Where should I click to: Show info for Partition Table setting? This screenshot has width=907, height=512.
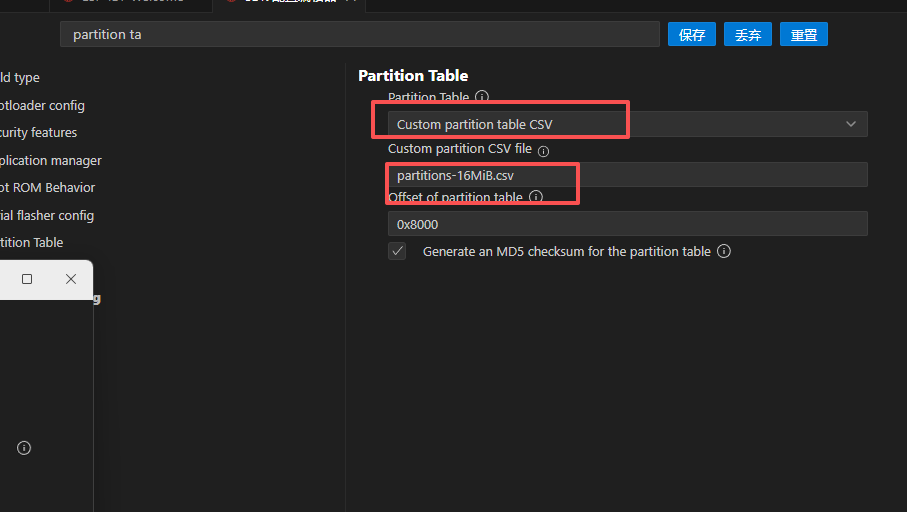pyautogui.click(x=481, y=97)
